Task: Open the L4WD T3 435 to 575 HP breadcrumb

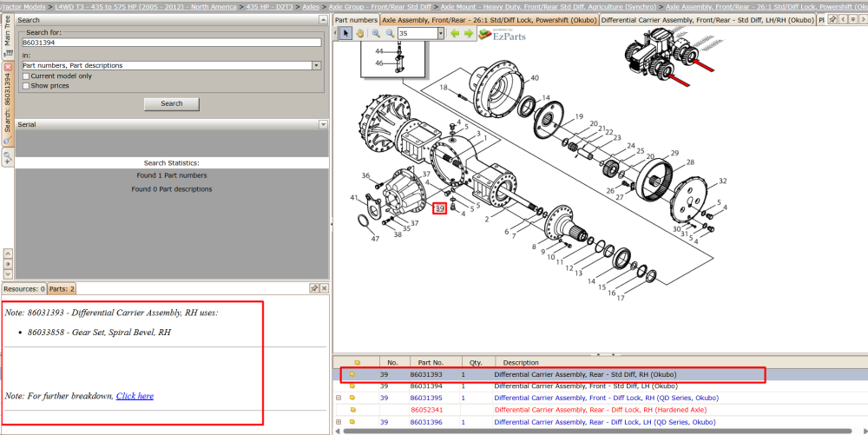Action: [146, 7]
